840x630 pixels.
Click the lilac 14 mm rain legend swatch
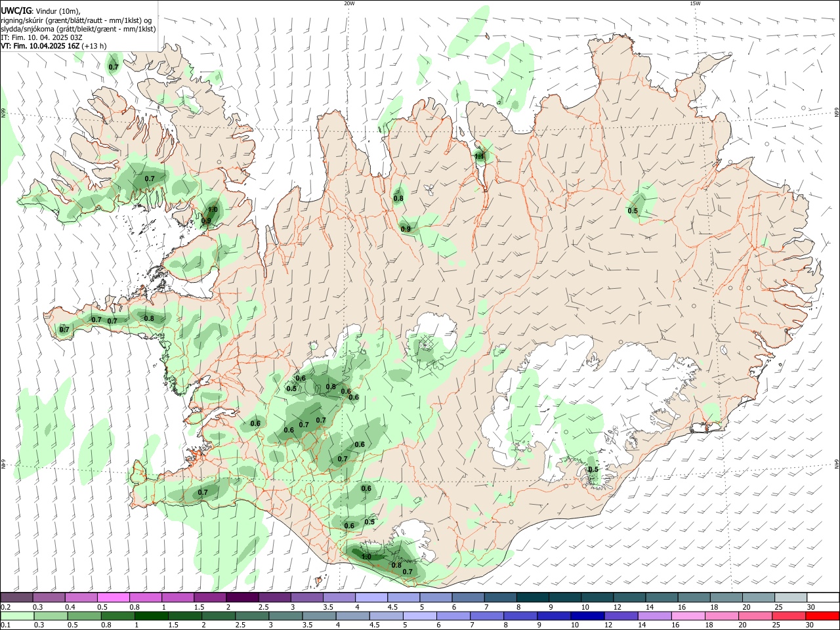[655, 615]
